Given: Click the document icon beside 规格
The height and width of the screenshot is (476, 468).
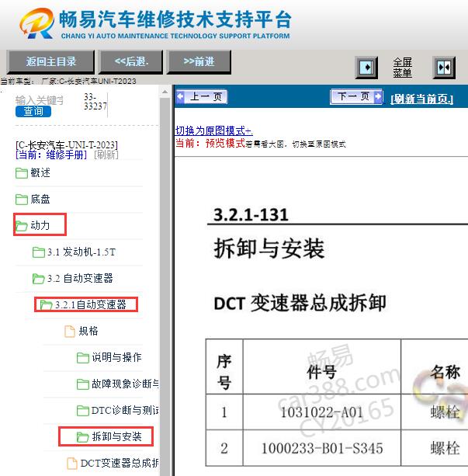Looking at the screenshot, I should (x=70, y=332).
